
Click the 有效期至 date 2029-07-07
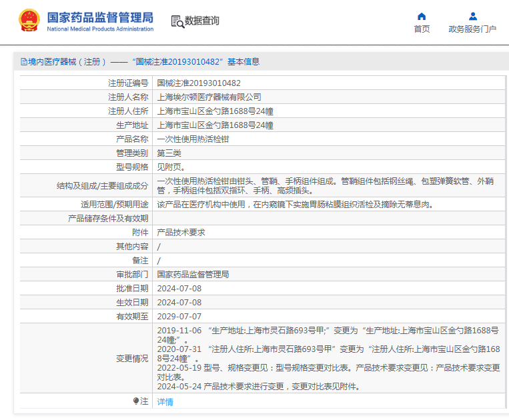pyautogui.click(x=179, y=317)
